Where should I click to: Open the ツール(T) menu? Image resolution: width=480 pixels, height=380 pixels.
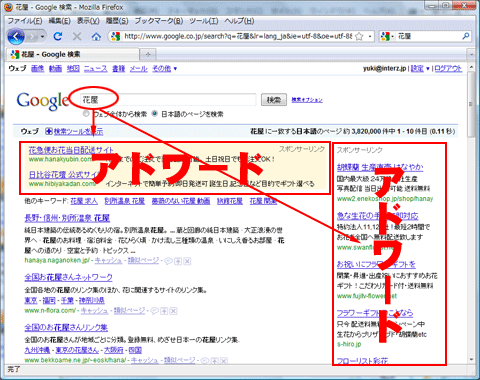point(204,21)
